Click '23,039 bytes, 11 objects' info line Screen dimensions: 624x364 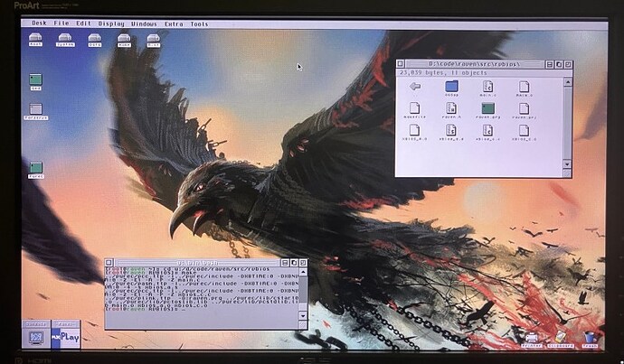point(443,73)
